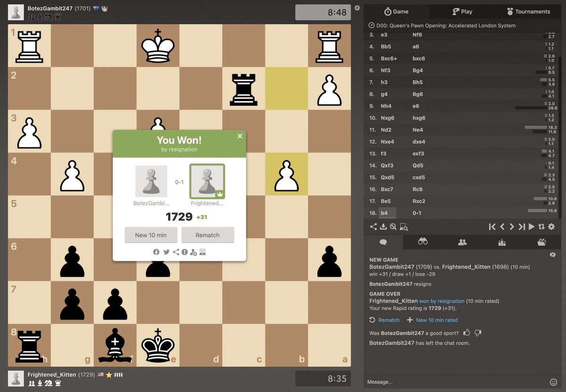The width and height of the screenshot is (566, 392).
Task: Open BotezGambit247 profile name at top
Action: coord(50,8)
